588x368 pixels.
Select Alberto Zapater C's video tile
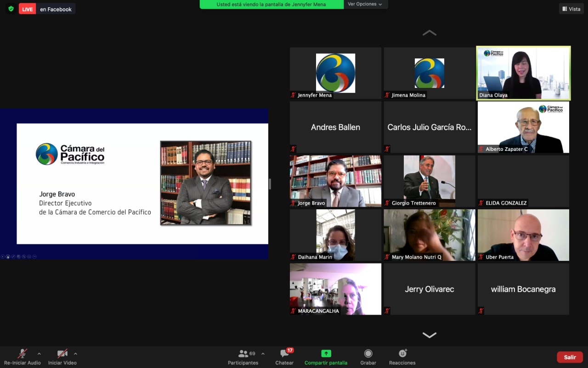523,127
